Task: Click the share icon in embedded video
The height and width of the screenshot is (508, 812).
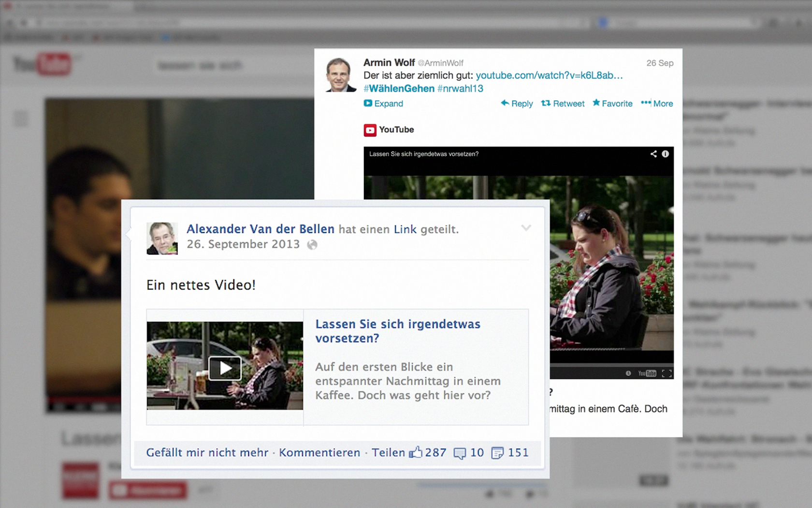Action: 653,154
